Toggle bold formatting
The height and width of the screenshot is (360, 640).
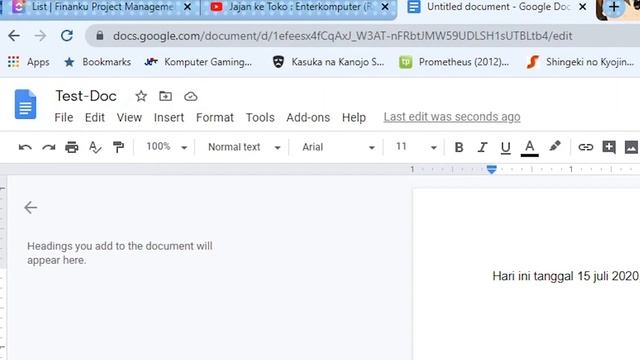coord(459,147)
